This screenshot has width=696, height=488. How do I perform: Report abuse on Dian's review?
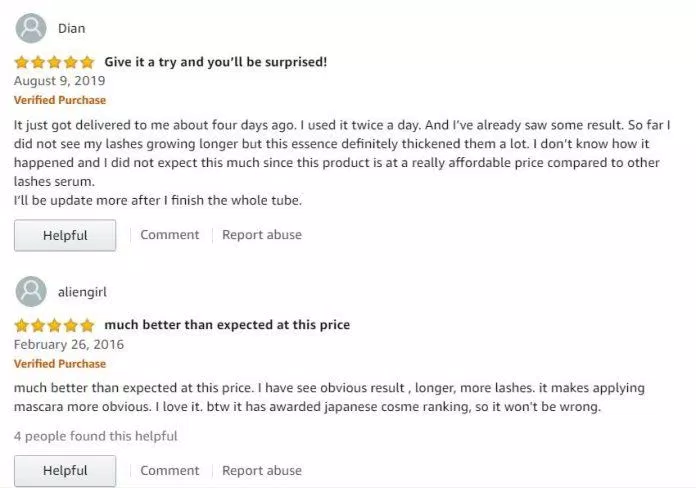tap(262, 234)
